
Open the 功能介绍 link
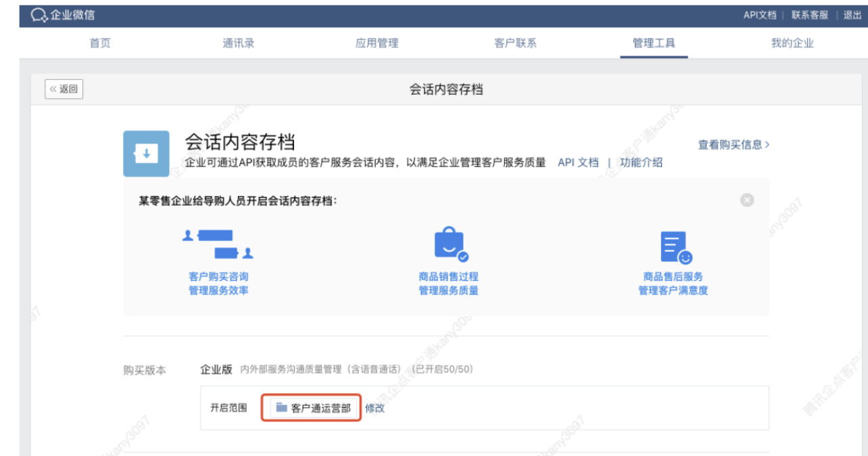coord(641,162)
